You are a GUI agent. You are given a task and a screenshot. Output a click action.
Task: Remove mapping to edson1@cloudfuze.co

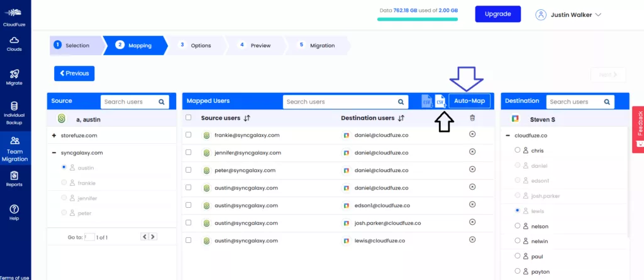pyautogui.click(x=472, y=205)
